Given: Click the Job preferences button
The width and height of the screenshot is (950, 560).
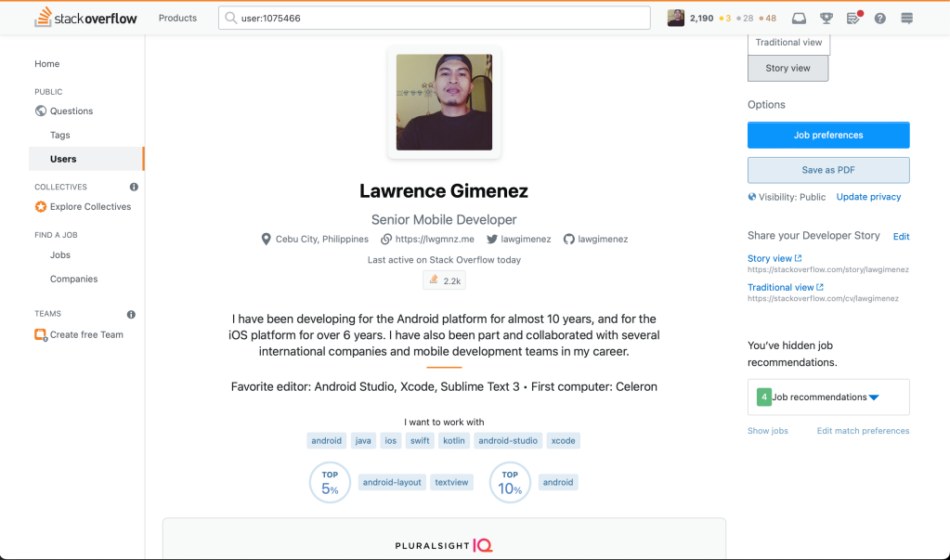Looking at the screenshot, I should (827, 135).
